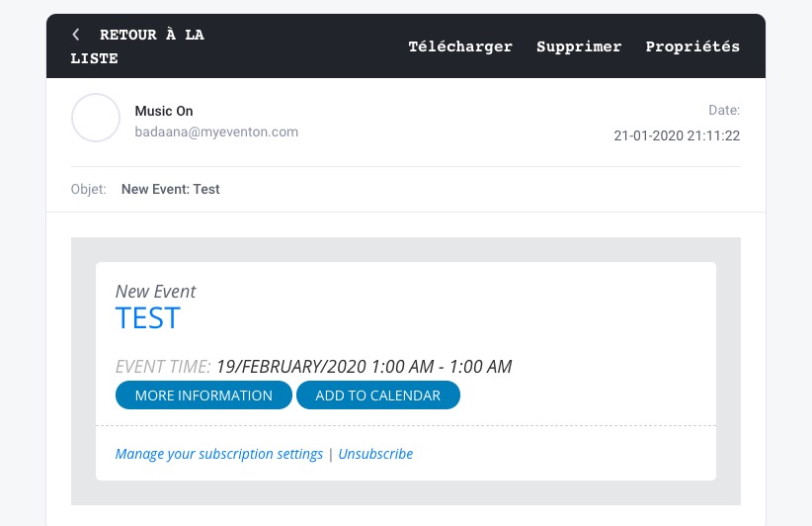Viewport: 812px width, 526px height.
Task: Click the italic New Event heading
Action: pos(155,292)
